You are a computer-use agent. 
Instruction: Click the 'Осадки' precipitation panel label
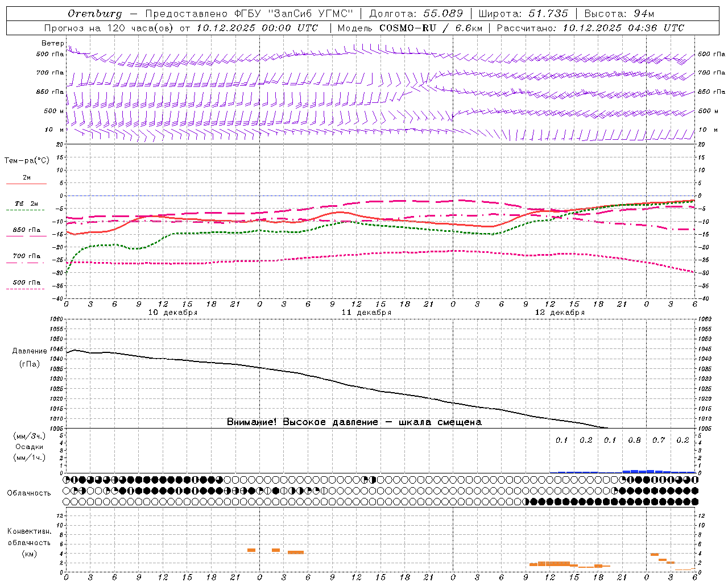[29, 447]
